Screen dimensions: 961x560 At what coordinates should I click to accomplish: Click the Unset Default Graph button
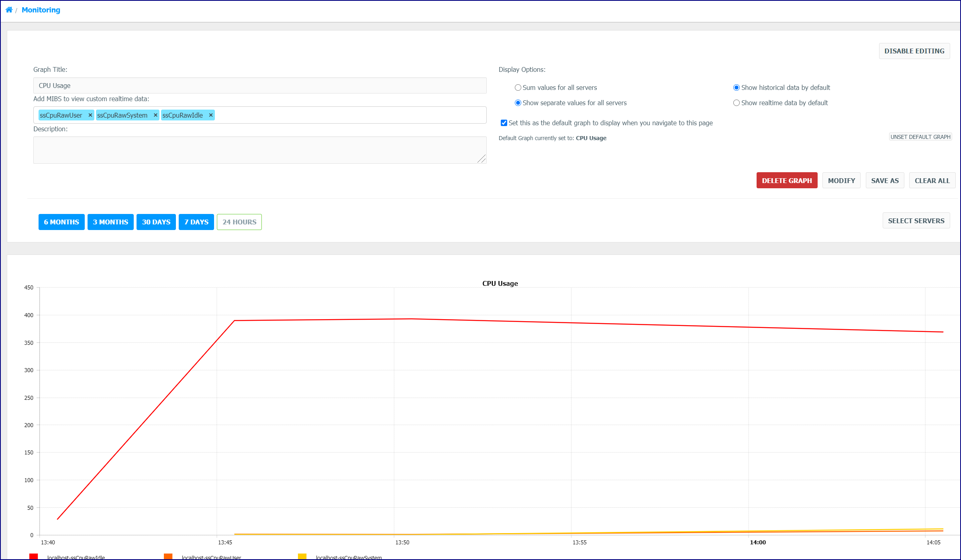pos(920,137)
